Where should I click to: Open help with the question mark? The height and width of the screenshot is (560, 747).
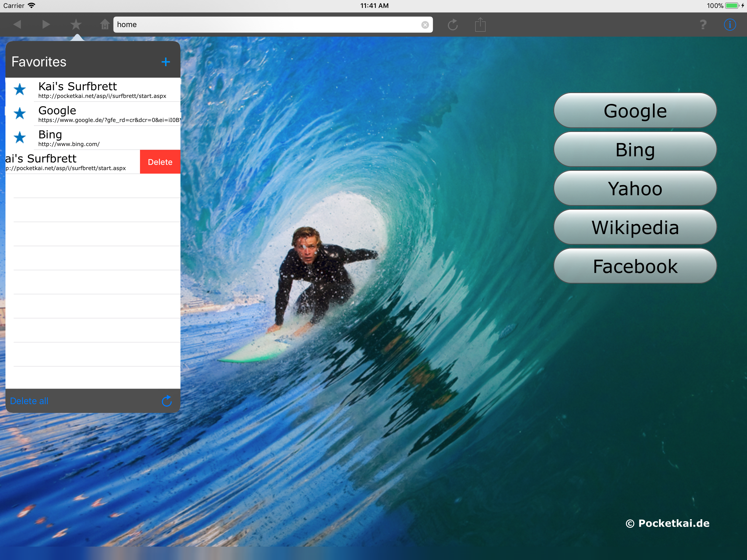[703, 24]
